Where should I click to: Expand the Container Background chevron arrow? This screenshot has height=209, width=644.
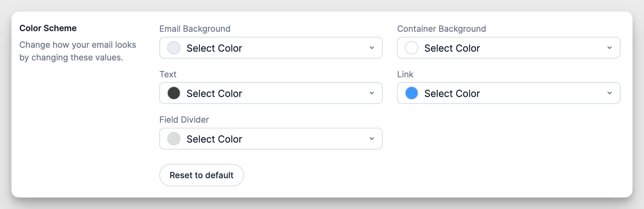tap(610, 48)
